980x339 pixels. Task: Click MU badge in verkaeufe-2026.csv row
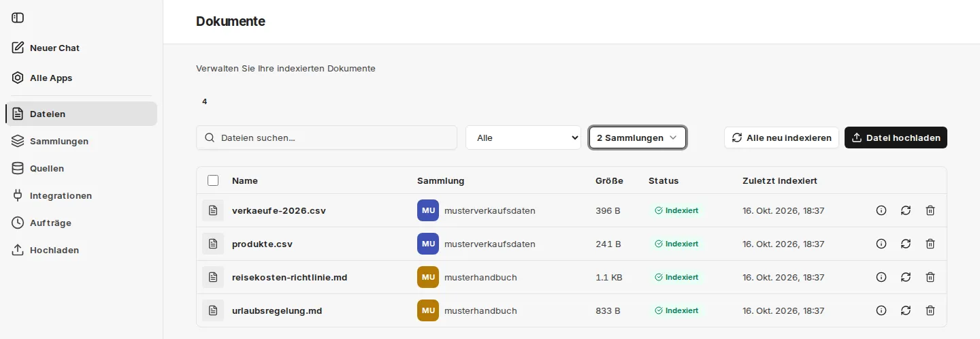tap(428, 210)
